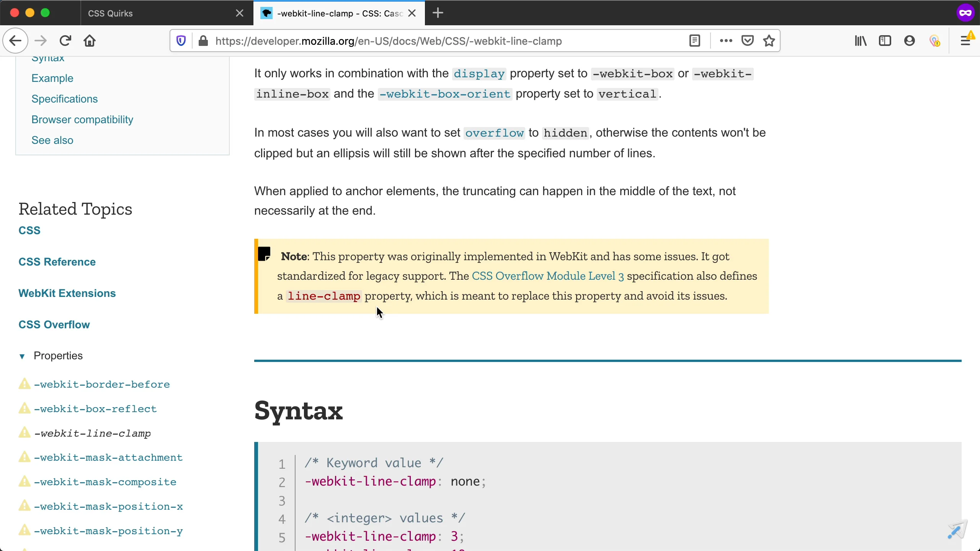
Task: Toggle Reader View icon
Action: click(694, 41)
